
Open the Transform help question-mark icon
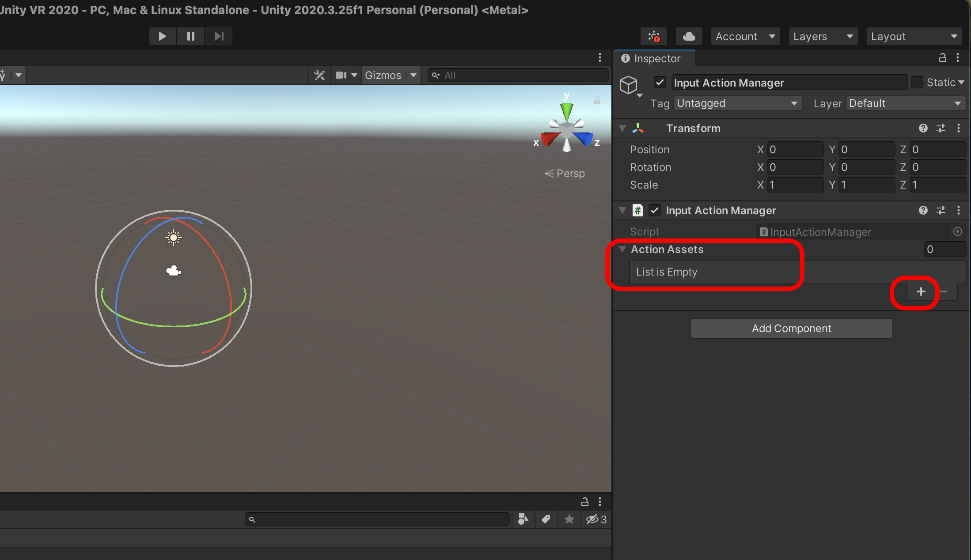(x=923, y=128)
